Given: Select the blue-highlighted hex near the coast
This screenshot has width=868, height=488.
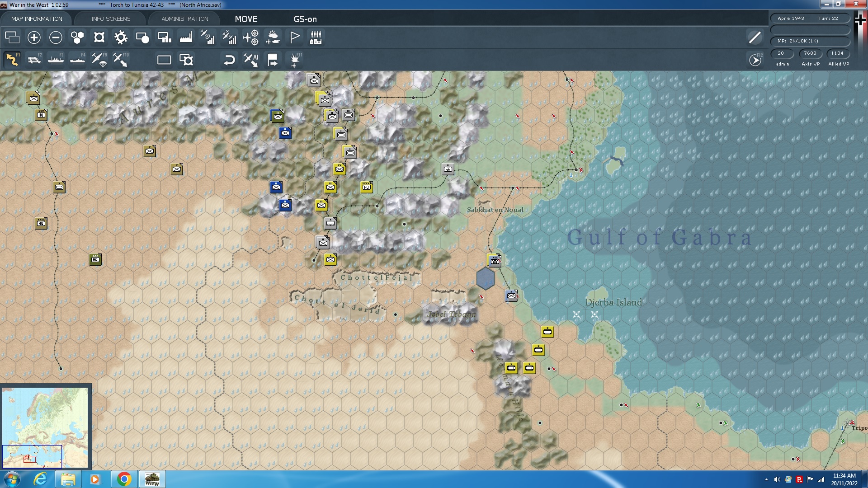Looking at the screenshot, I should (486, 278).
